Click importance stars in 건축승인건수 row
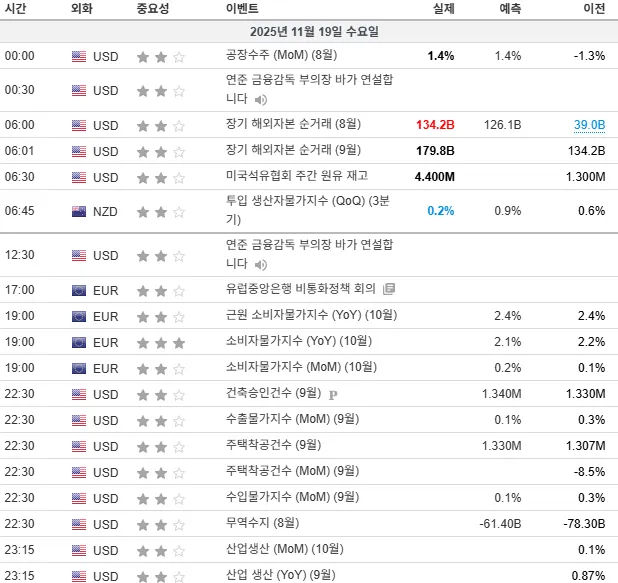This screenshot has width=618, height=583. coord(161,395)
